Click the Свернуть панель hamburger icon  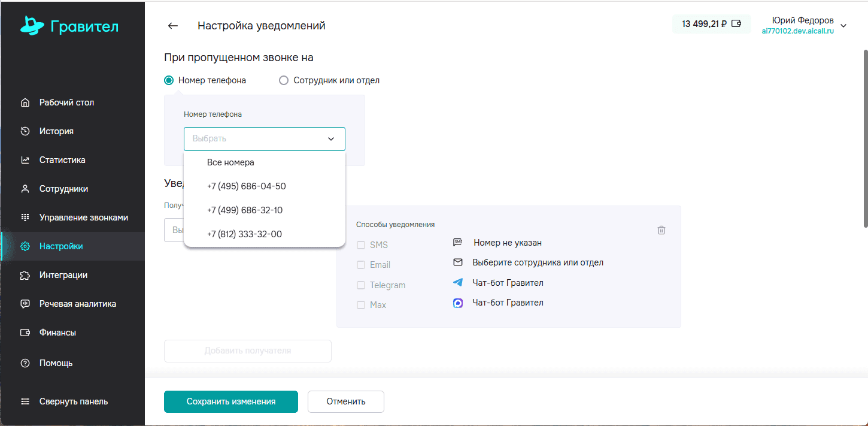pos(25,401)
